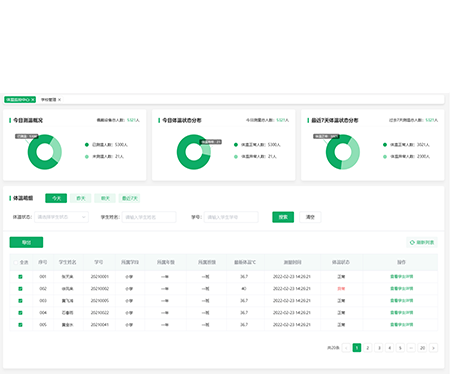
Task: Uncheck the checkbox for row 001
Action: pos(20,277)
